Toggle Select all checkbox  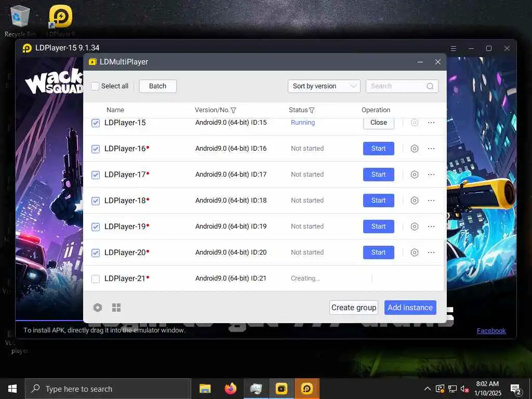[x=95, y=86]
